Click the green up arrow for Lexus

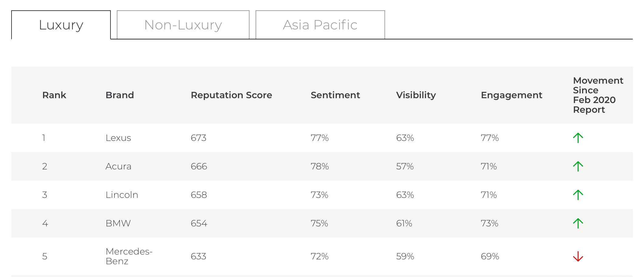578,138
